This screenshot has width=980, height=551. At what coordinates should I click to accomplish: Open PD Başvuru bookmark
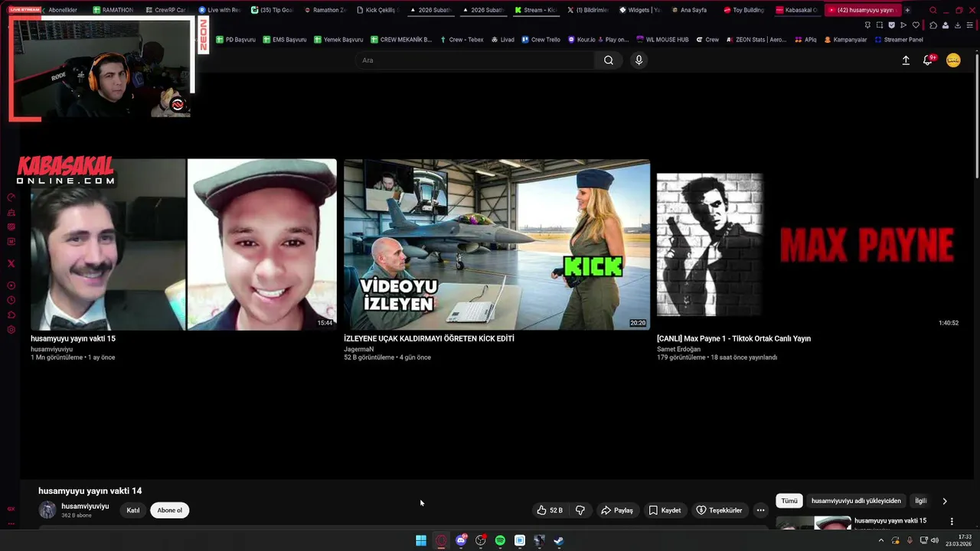(x=236, y=40)
